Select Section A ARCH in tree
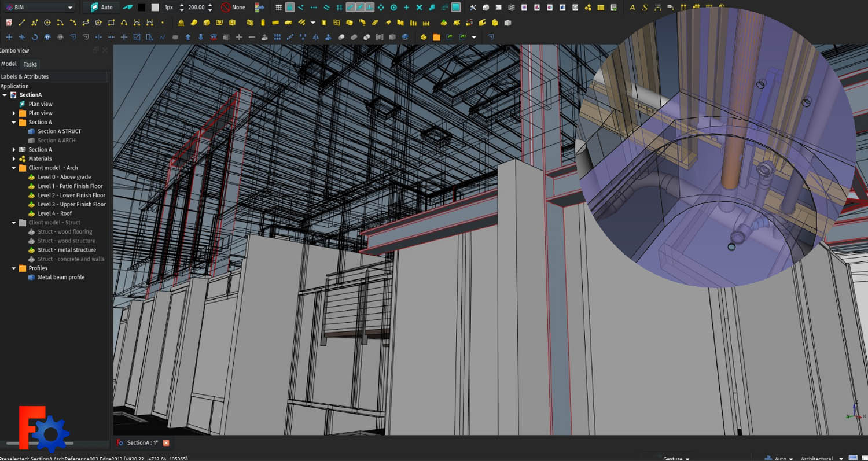The height and width of the screenshot is (461, 868). click(56, 141)
